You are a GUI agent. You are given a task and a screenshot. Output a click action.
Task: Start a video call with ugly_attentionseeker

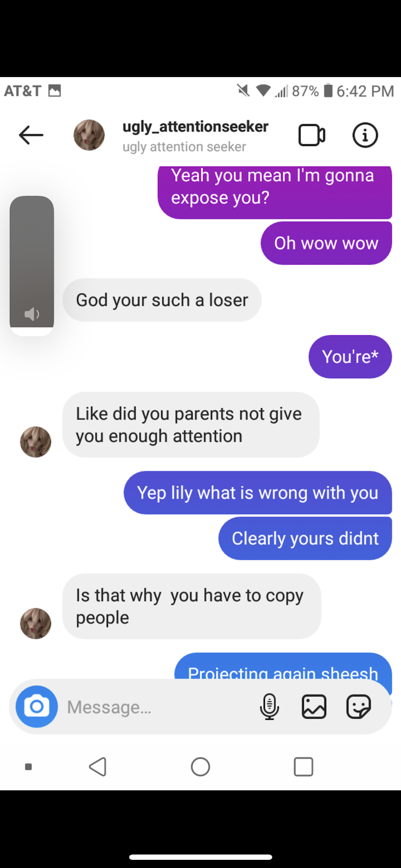pos(312,135)
